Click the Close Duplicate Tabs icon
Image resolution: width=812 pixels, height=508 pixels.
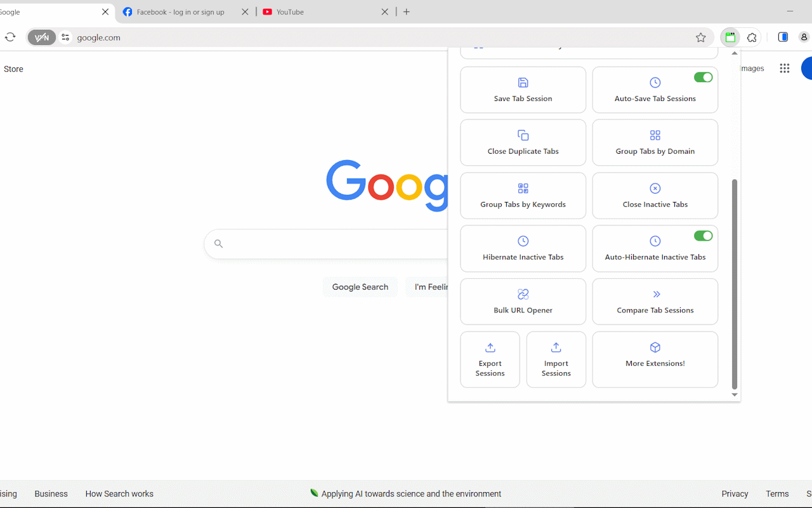(x=523, y=135)
